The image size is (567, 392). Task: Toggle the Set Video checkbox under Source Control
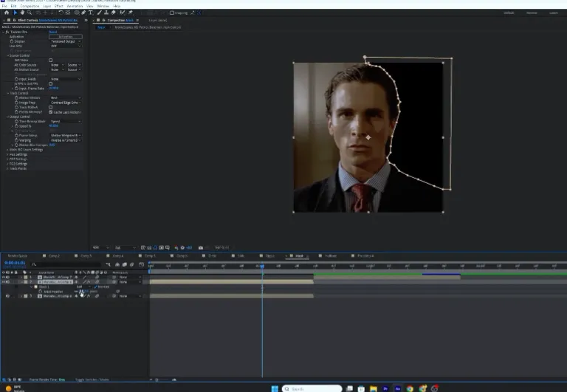(x=51, y=60)
